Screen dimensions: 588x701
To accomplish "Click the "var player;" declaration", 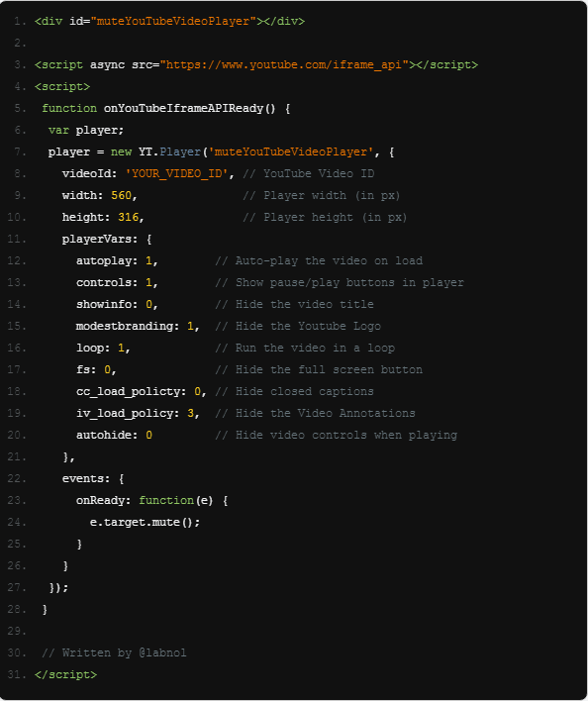I will click(86, 130).
